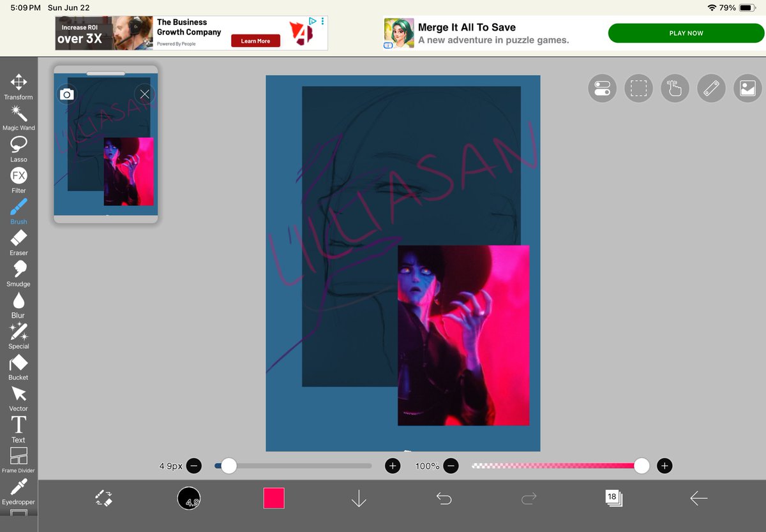Viewport: 766px width, 532px height.
Task: Increase brush size with plus button
Action: pos(393,466)
